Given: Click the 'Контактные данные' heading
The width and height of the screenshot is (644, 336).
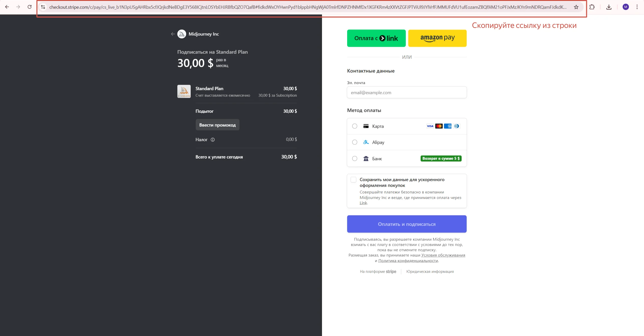Looking at the screenshot, I should pos(371,71).
